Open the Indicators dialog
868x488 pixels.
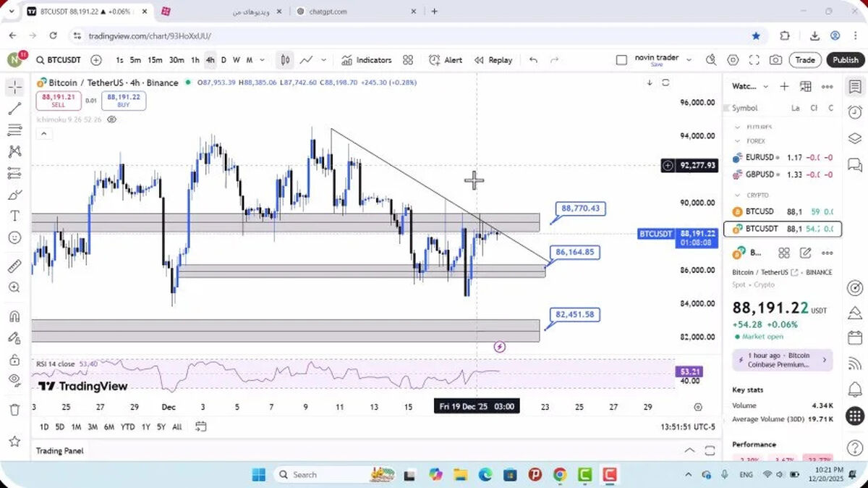click(366, 60)
